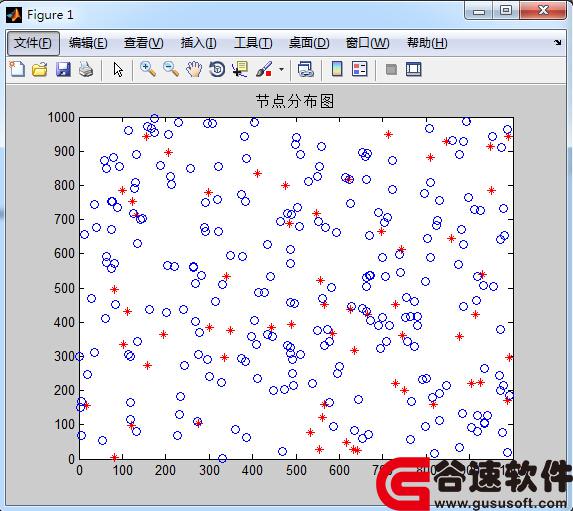
Task: Open the 工具(T) menu
Action: point(253,43)
